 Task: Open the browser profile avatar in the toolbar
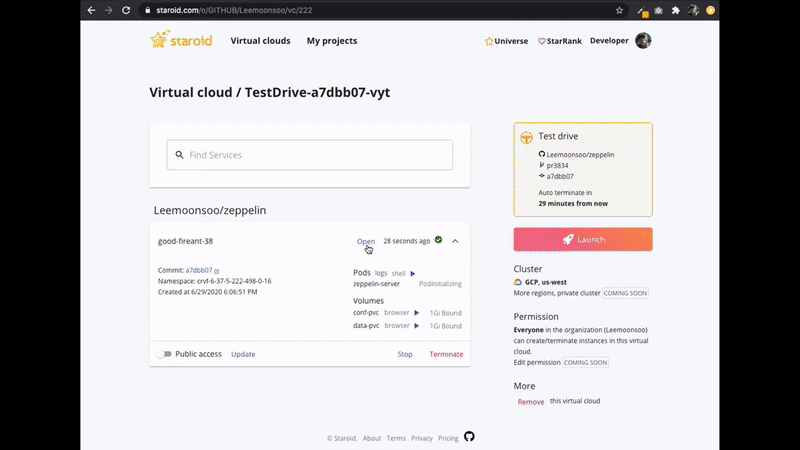(693, 10)
